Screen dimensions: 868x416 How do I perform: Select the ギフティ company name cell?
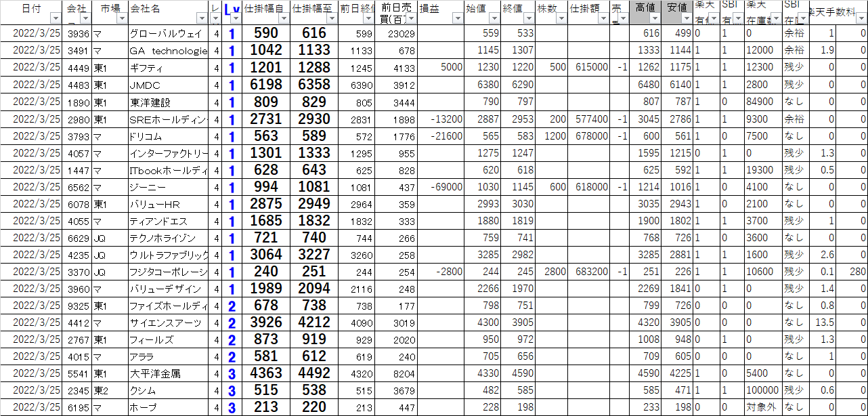[168, 68]
